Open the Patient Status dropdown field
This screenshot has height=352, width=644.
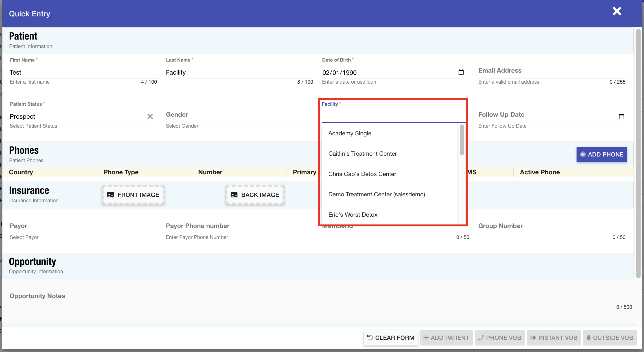point(76,116)
